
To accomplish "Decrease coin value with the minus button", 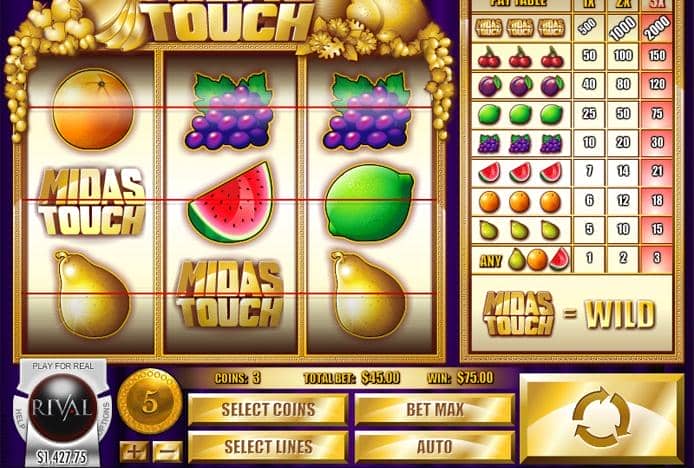I will point(168,452).
